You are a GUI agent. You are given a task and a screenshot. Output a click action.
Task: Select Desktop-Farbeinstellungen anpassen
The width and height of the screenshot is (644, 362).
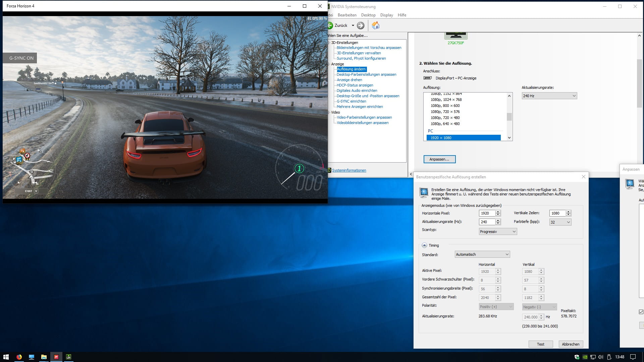tap(367, 74)
